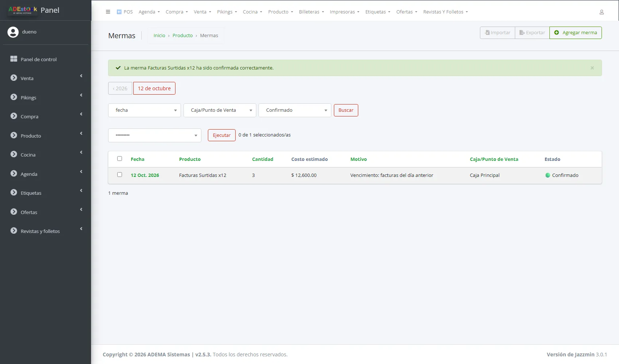Image resolution: width=619 pixels, height=364 pixels.
Task: Toggle the select-all checkbox in table header
Action: [119, 159]
